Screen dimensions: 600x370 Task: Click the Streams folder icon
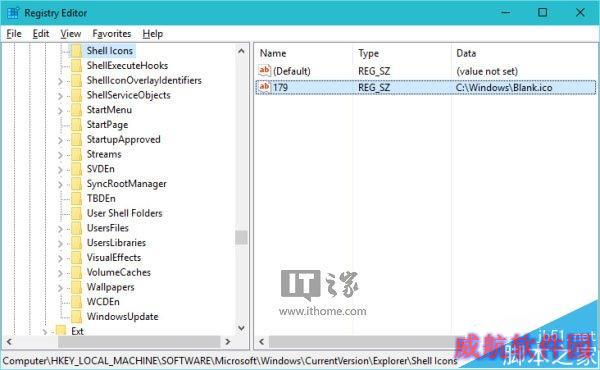pos(77,154)
